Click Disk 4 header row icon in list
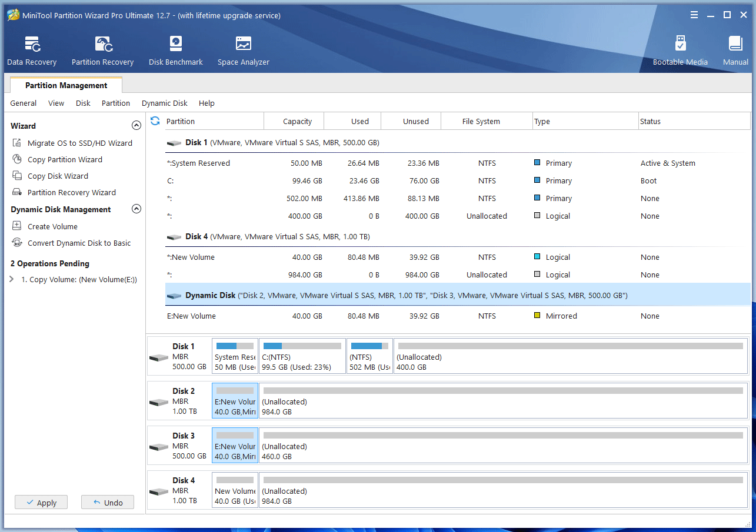This screenshot has width=756, height=532. coord(174,237)
